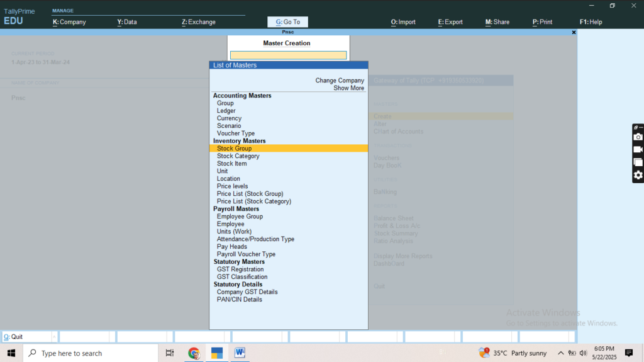Select Price levels master
This screenshot has width=644, height=362.
(233, 186)
